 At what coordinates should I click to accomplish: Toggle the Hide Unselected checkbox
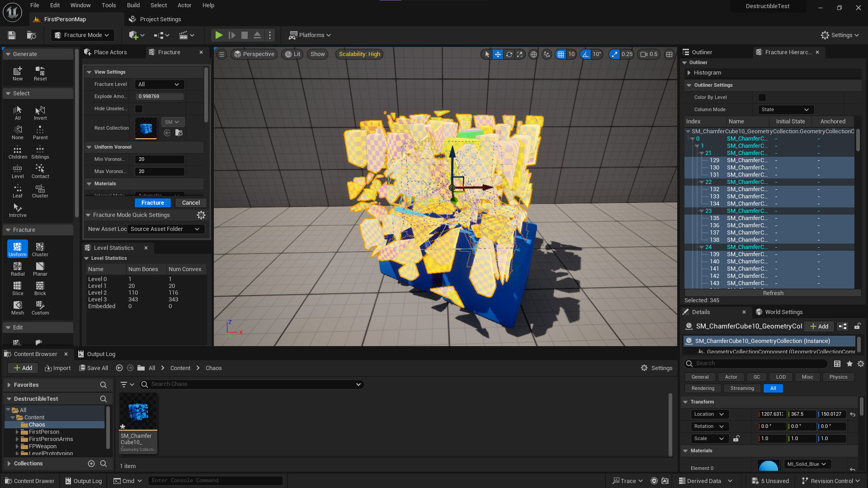[139, 109]
